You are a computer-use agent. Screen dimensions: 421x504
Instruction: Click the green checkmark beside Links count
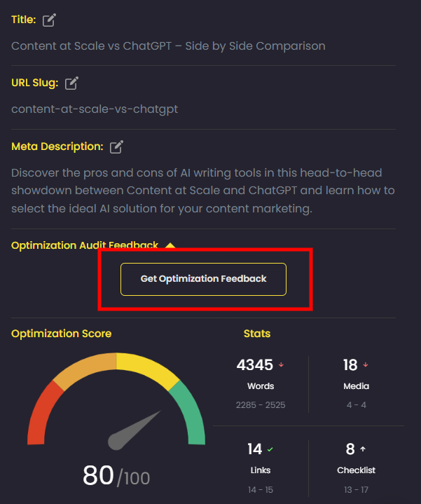(270, 449)
